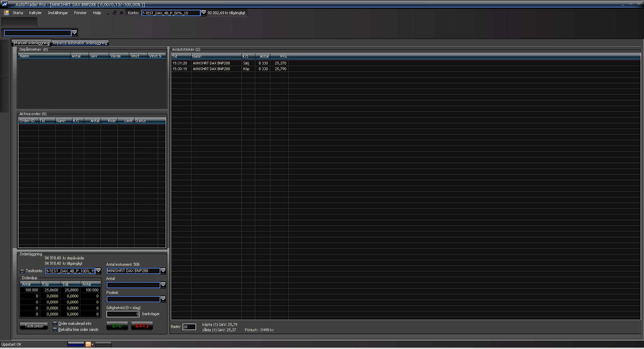
Task: Expand the Konto account dropdown
Action: [x=203, y=13]
